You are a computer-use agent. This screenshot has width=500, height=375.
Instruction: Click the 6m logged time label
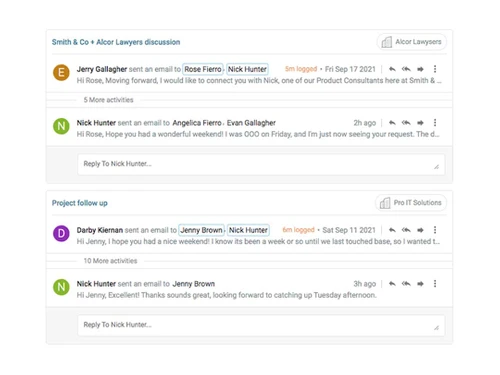point(299,230)
